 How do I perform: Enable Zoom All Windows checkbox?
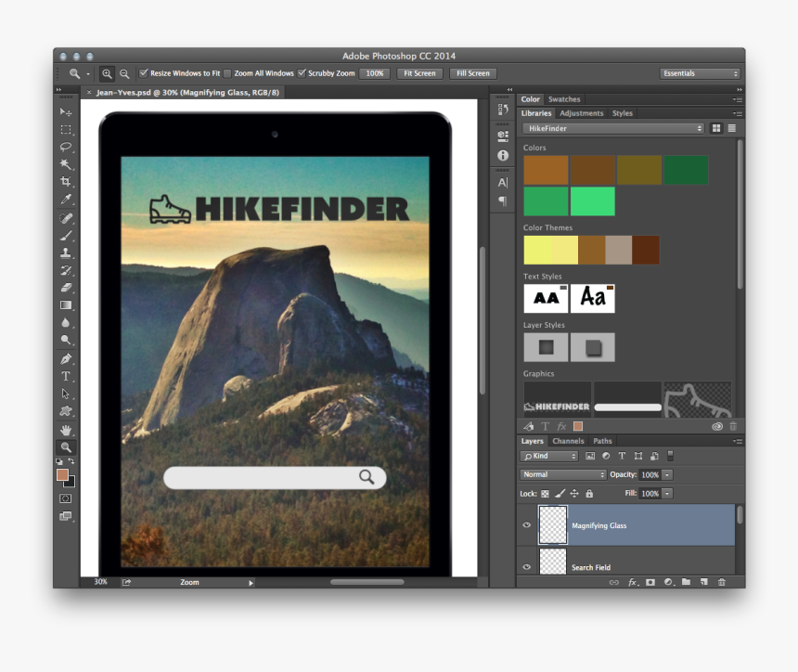click(x=227, y=73)
